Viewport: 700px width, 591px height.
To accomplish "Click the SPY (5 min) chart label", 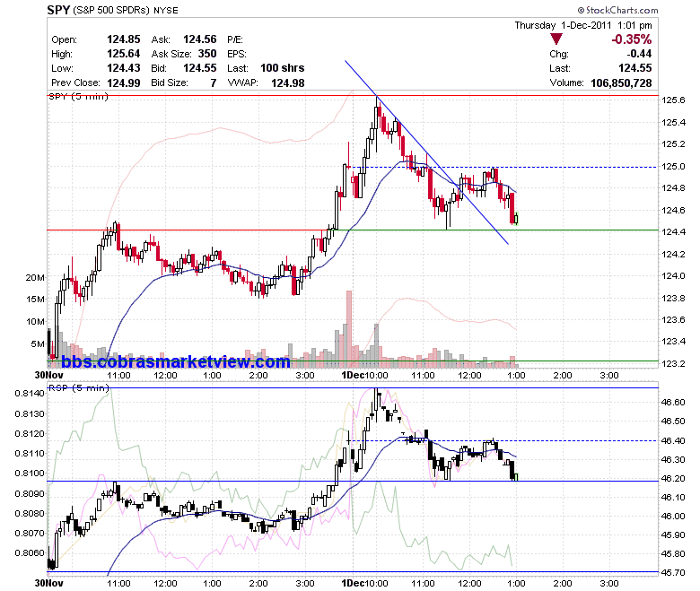I will tap(79, 96).
